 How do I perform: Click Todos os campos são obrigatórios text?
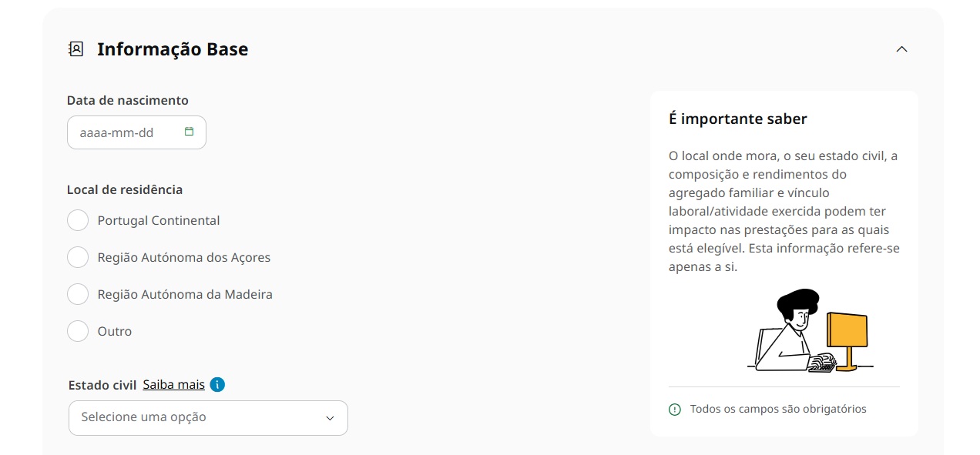778,409
